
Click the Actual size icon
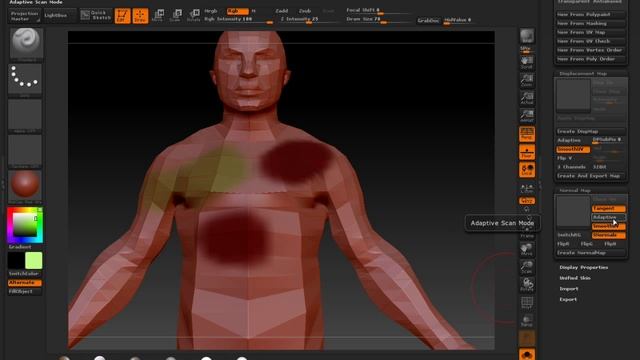tap(527, 98)
